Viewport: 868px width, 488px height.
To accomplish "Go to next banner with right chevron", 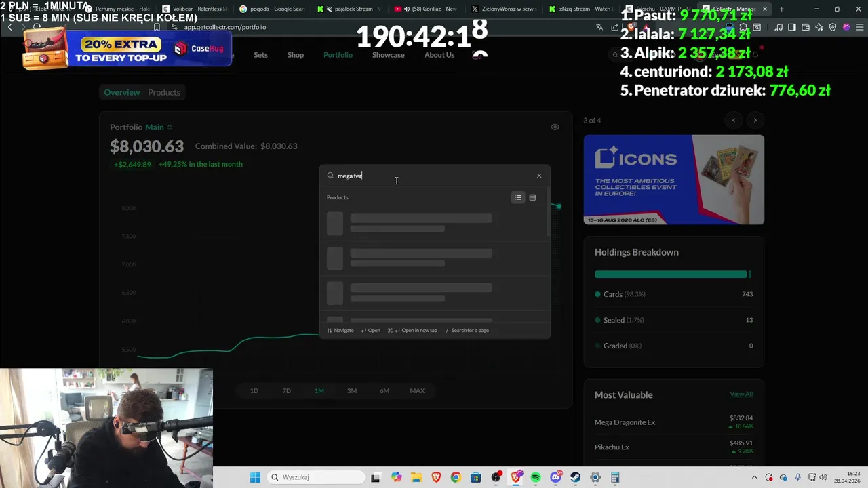I will (755, 120).
